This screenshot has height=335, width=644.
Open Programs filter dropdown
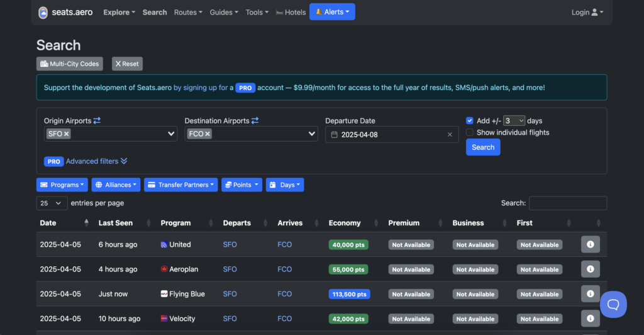pos(62,185)
